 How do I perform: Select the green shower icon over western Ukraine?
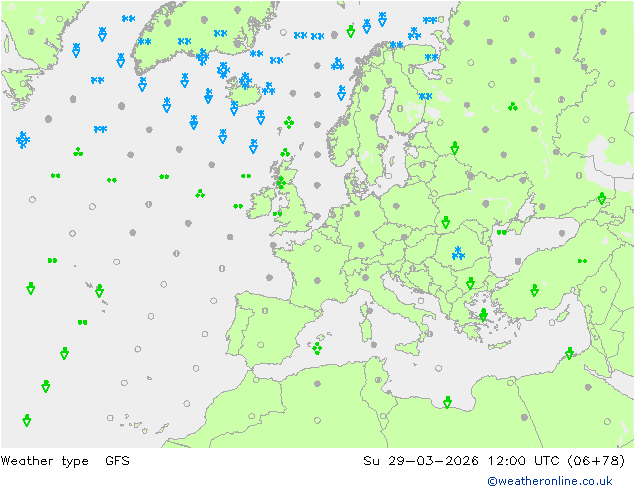(446, 222)
